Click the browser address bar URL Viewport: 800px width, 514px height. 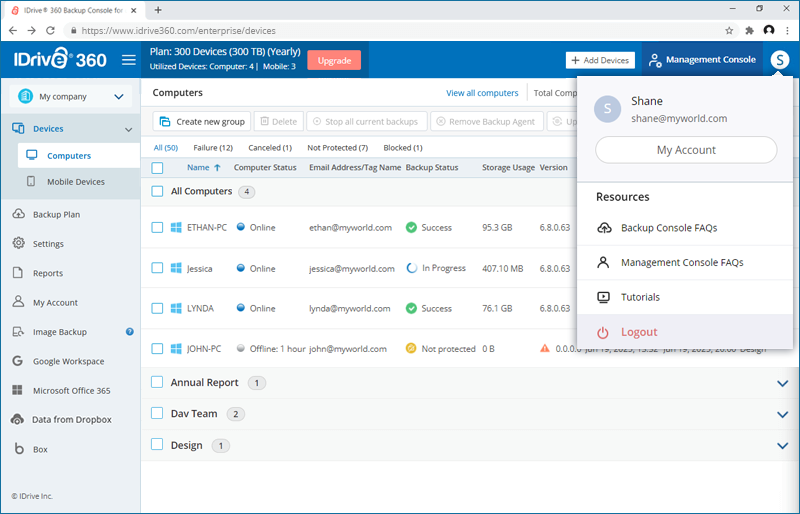coord(179,31)
